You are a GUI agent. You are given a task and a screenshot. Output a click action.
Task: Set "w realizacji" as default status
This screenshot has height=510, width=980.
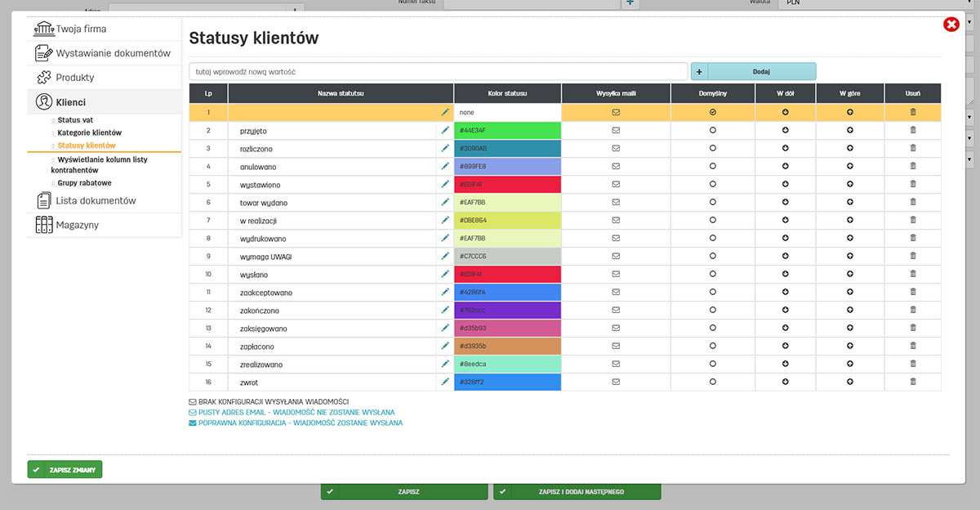712,220
